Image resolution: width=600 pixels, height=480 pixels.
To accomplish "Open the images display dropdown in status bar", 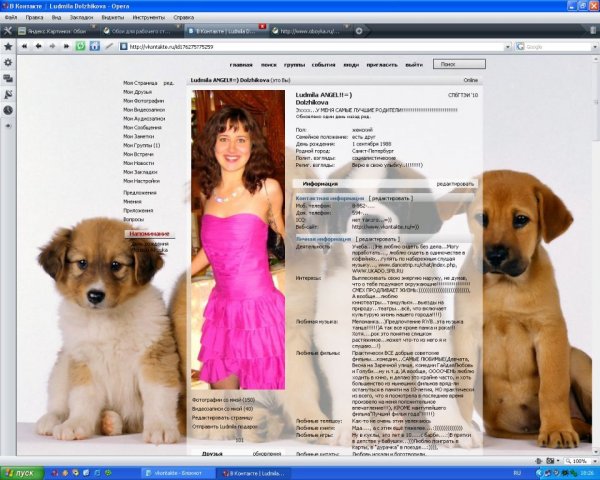I will [558, 461].
